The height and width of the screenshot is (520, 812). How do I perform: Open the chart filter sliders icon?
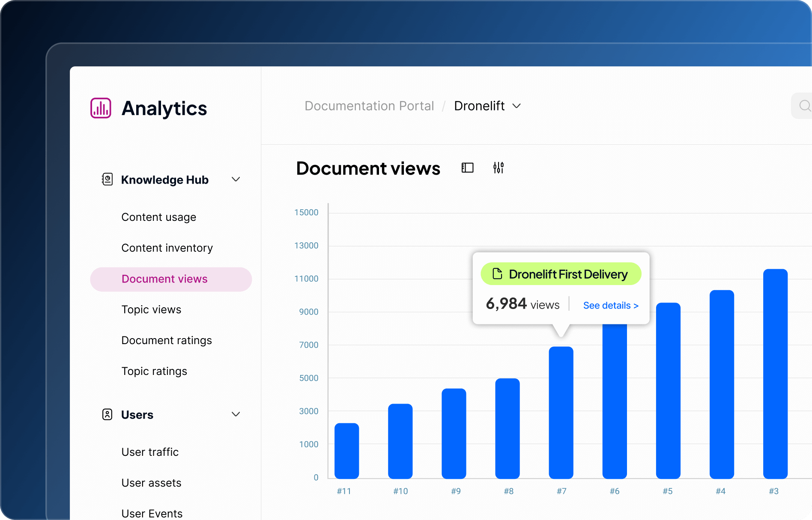tap(498, 168)
